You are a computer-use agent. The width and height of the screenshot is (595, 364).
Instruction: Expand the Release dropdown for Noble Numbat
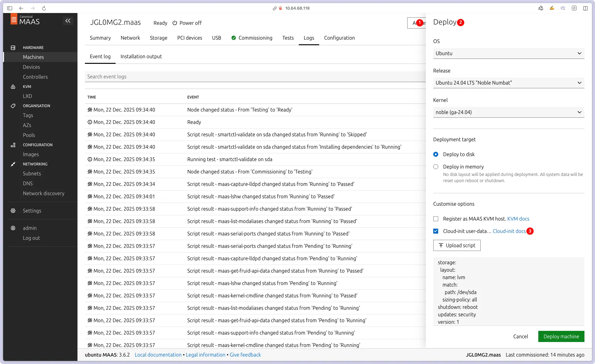coord(509,83)
